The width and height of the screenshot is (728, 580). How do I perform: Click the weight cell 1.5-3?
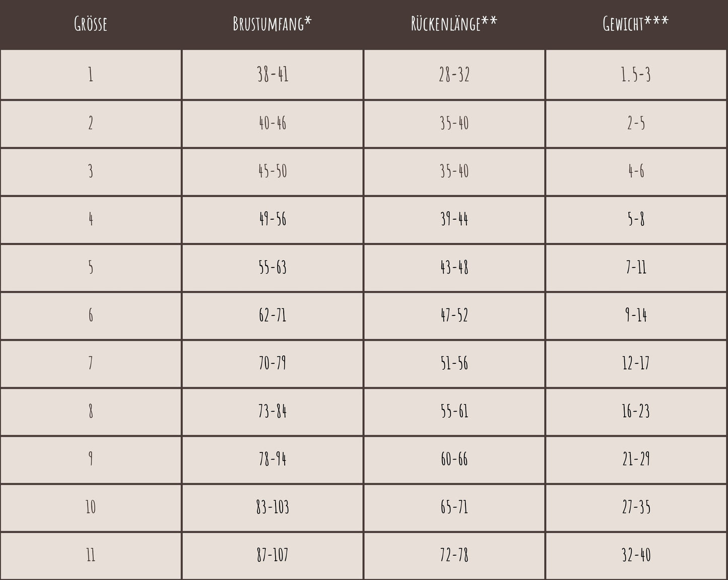click(636, 75)
